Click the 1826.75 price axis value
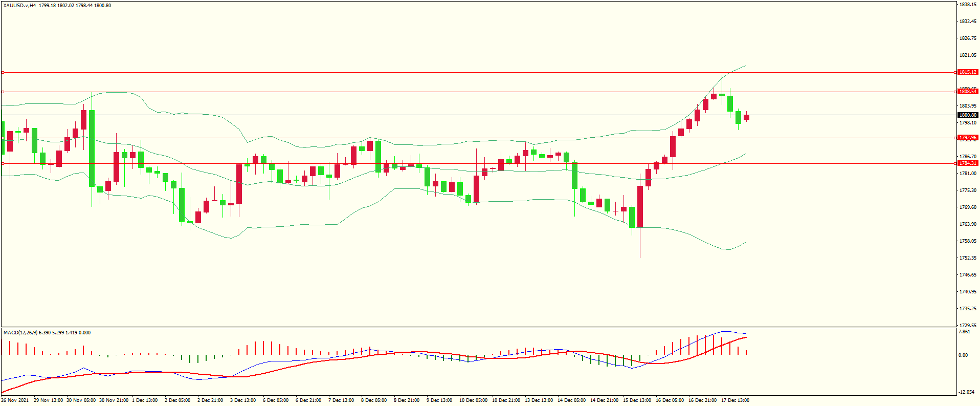This screenshot has height=406, width=980. tap(968, 38)
